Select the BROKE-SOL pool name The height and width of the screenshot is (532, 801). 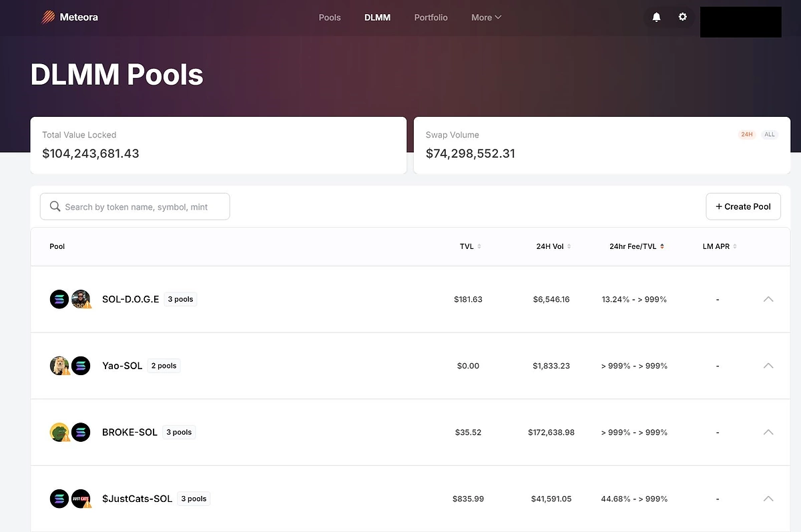coord(129,432)
